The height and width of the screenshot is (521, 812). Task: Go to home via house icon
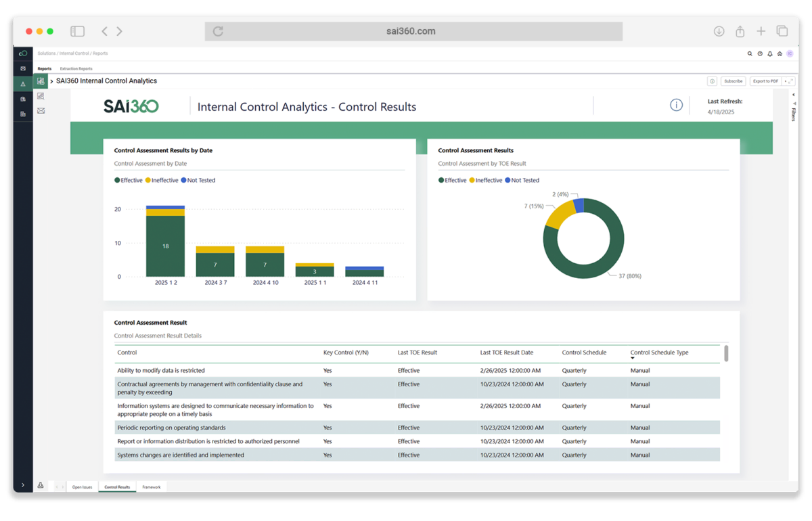pyautogui.click(x=780, y=53)
